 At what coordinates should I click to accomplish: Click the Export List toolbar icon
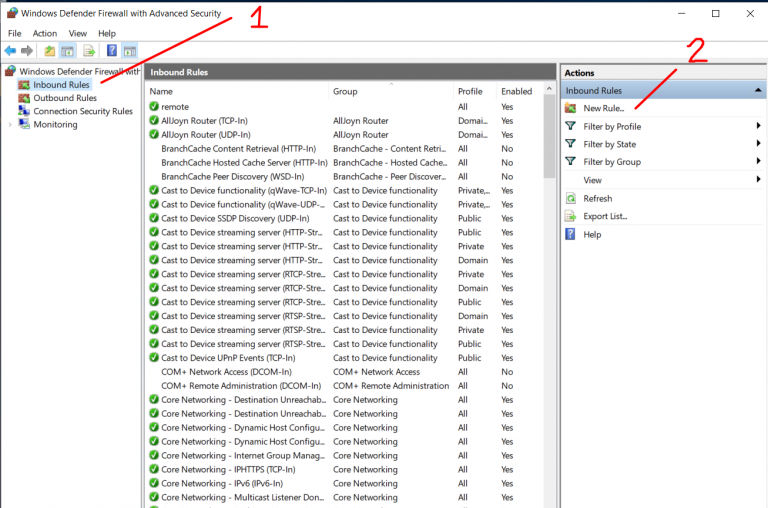pos(89,50)
